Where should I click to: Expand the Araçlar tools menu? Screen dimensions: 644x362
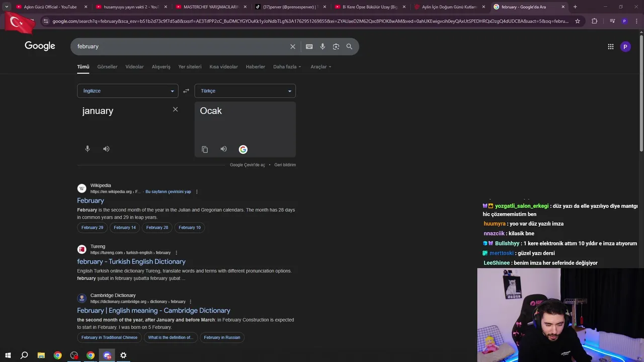point(321,67)
